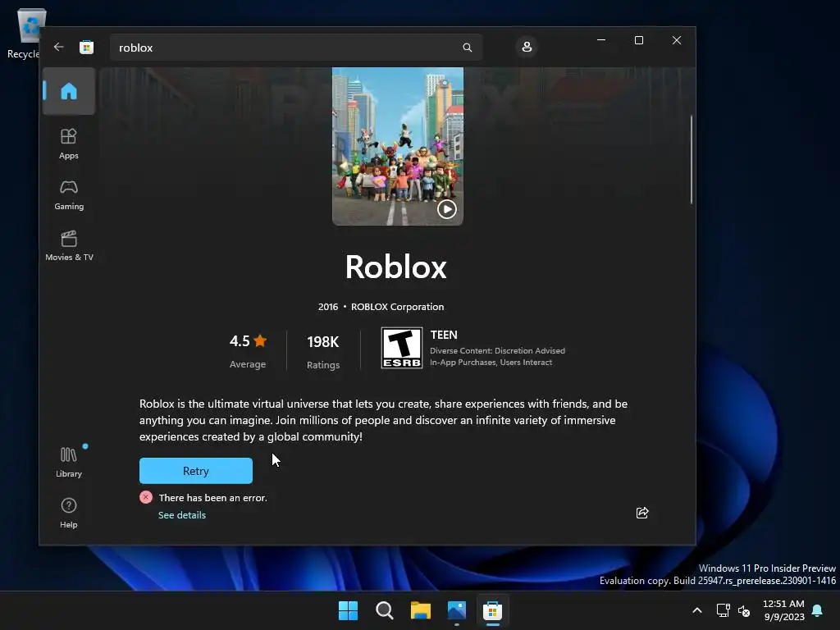840x630 pixels.
Task: Play the Roblox trailer video
Action: point(447,209)
